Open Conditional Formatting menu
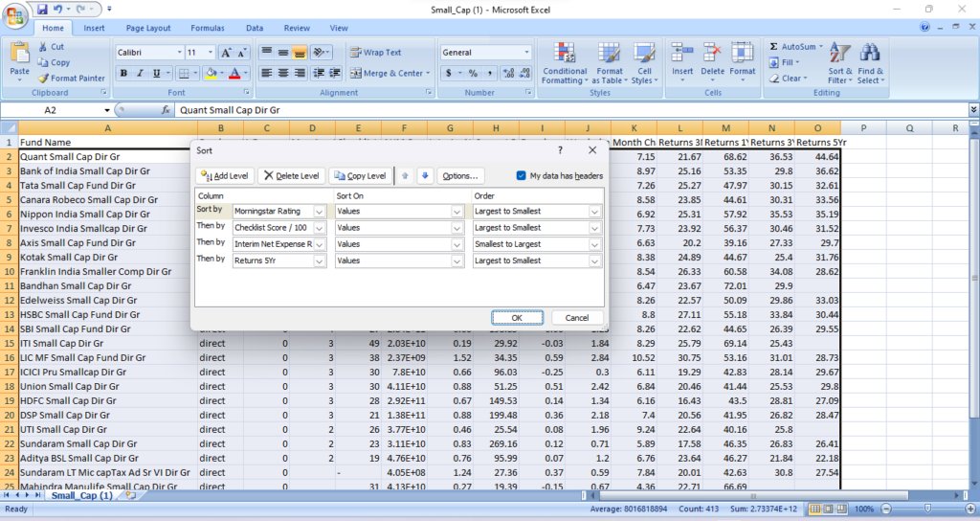Image resolution: width=980 pixels, height=521 pixels. click(x=565, y=63)
